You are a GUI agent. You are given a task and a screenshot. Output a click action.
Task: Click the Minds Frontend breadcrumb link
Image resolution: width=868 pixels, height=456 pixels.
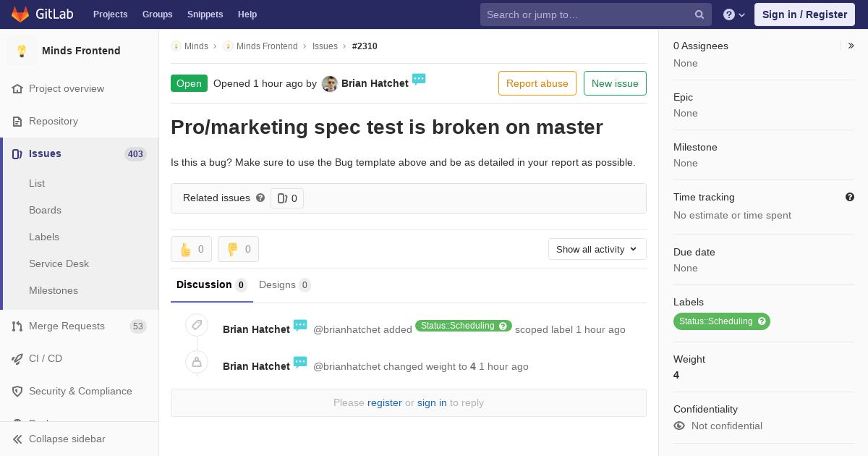267,46
